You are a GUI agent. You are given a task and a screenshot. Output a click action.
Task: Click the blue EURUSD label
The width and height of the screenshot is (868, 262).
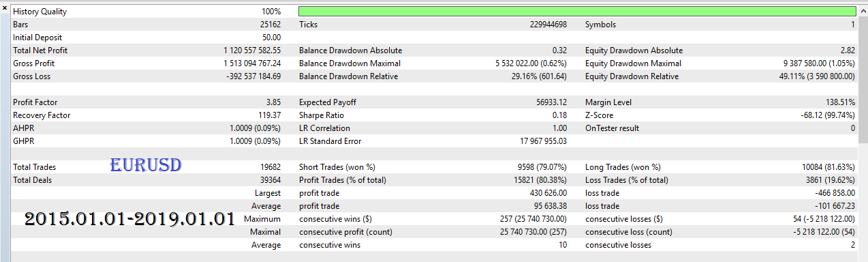click(146, 164)
